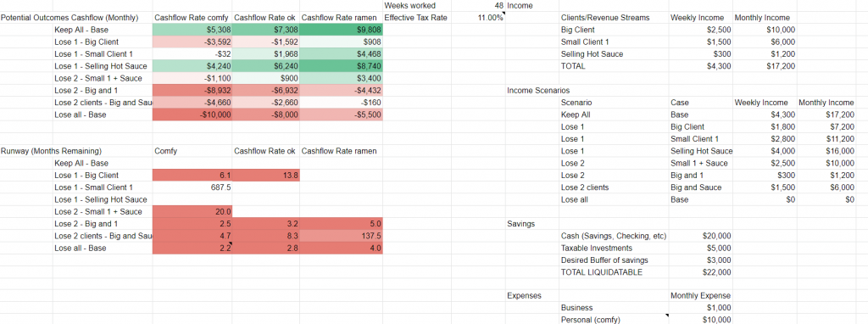Select the Cash (Savings, Checking, etc) $20,000 cell
Image resolution: width=868 pixels, height=324 pixels.
[x=701, y=236]
